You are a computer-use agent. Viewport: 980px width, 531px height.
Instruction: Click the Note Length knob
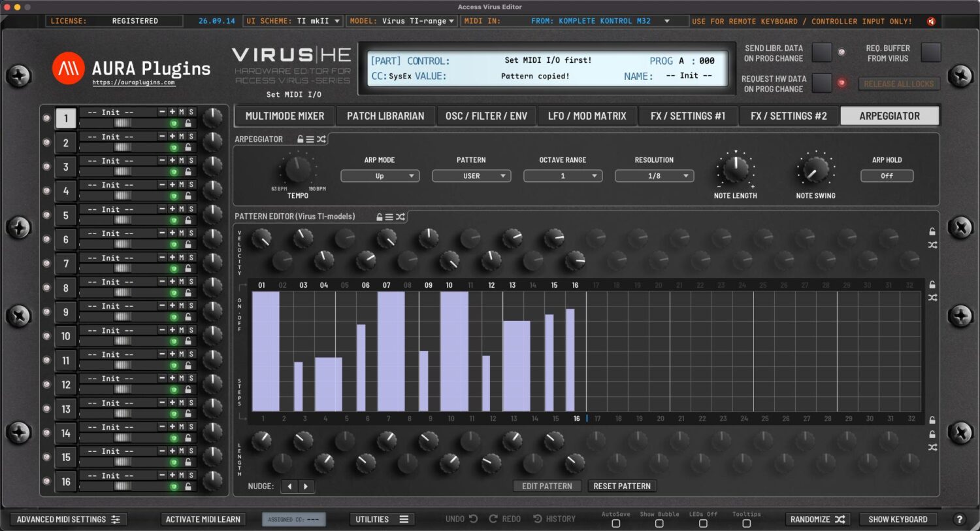click(x=736, y=169)
